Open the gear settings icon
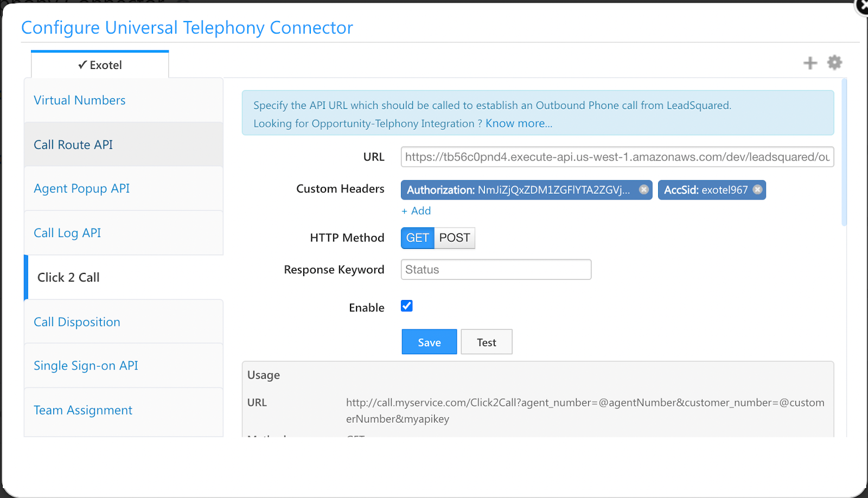868x498 pixels. click(x=834, y=62)
